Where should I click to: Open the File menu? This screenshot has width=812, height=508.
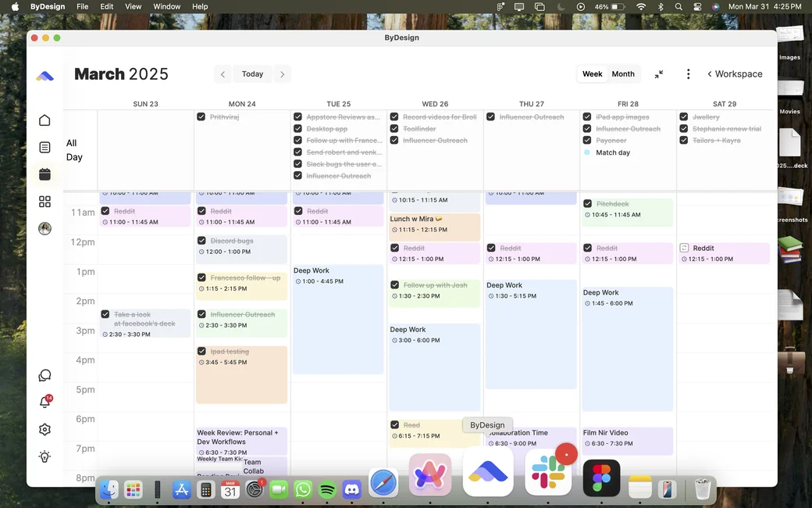pos(82,7)
